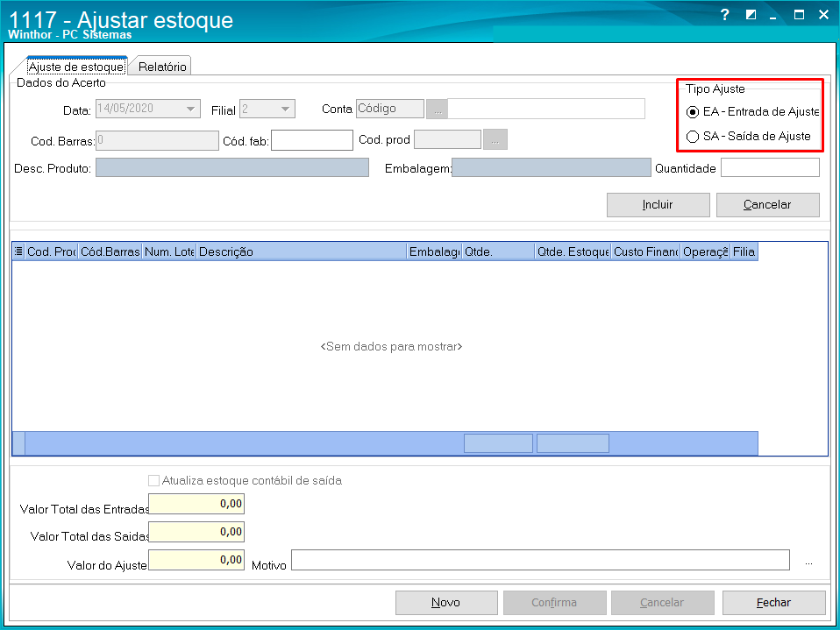Focus the Conta Código input field
The width and height of the screenshot is (840, 630).
pos(390,109)
